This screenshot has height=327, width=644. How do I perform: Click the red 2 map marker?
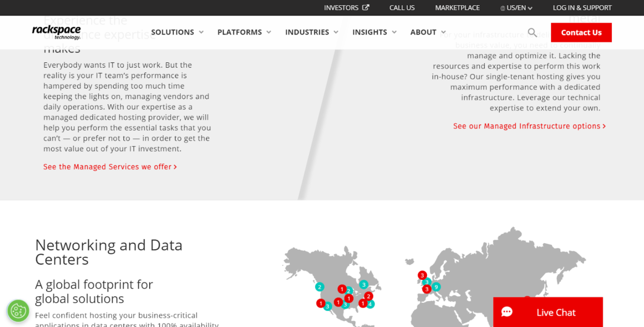point(368,296)
